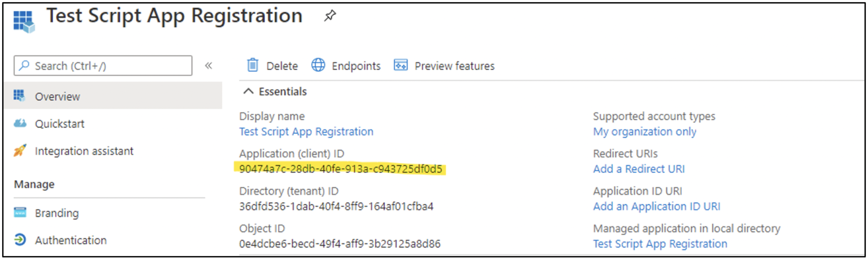The height and width of the screenshot is (260, 868).
Task: Open the managed application link in local directory
Action: 659,244
